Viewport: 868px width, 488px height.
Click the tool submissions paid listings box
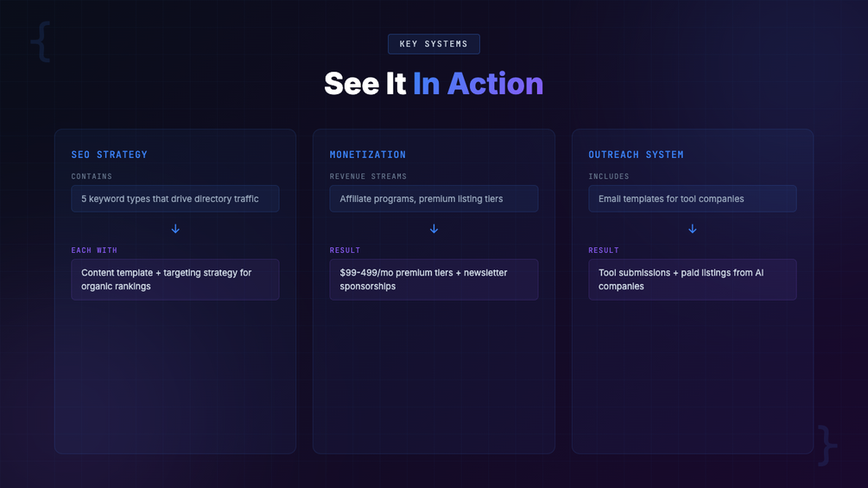point(692,279)
